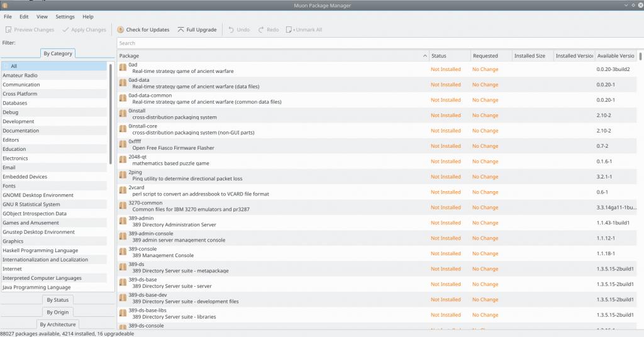
Task: Click the Preview Changes icon
Action: 8,30
